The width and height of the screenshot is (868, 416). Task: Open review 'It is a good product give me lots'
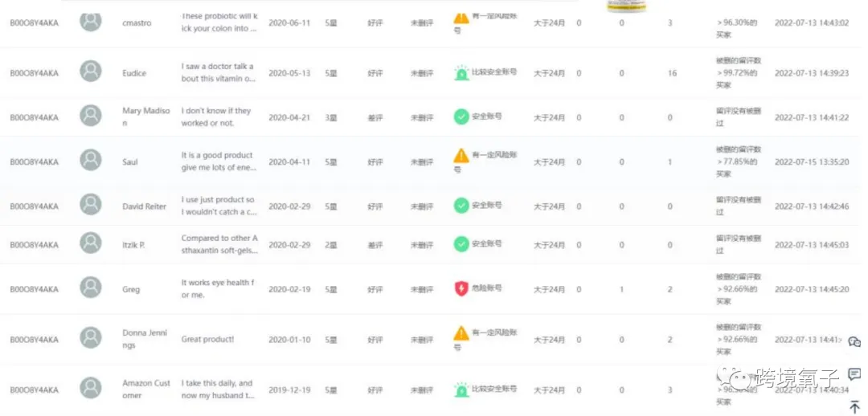click(219, 161)
